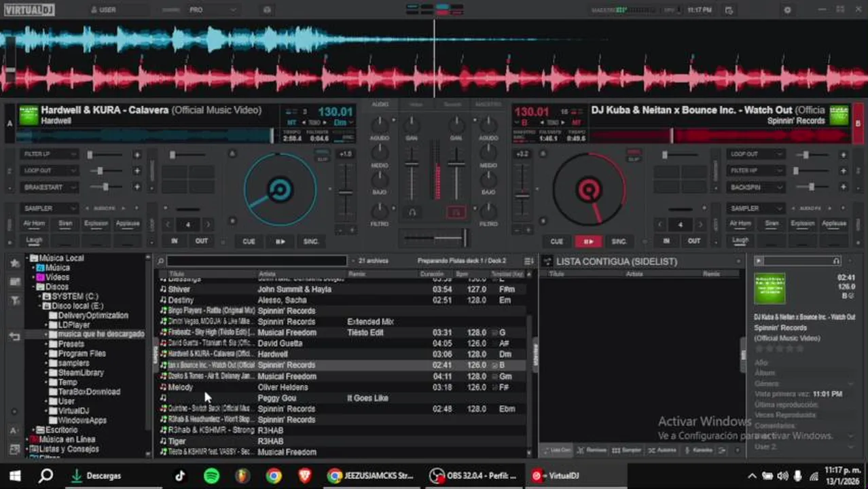Screen dimensions: 868x489
Task: Open Spotify from the taskbar
Action: pos(211,476)
